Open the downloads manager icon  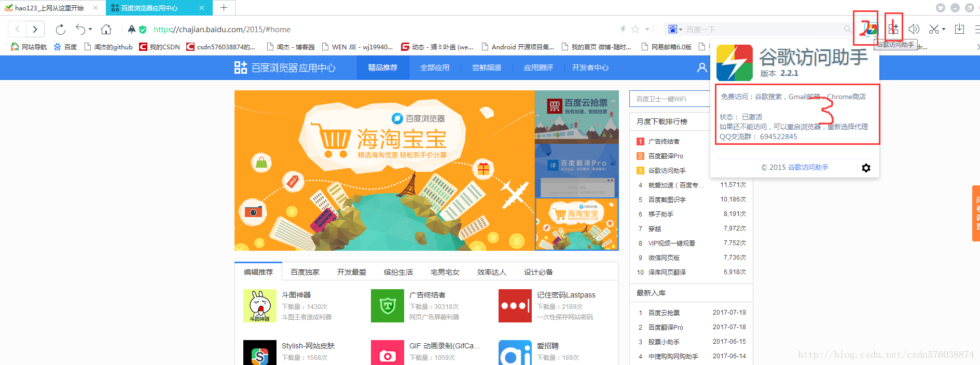[x=959, y=29]
